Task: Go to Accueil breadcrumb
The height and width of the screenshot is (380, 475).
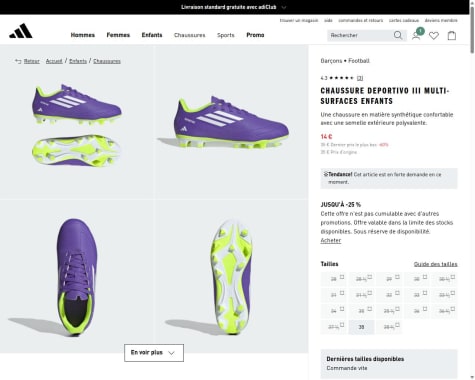Action: tap(54, 61)
